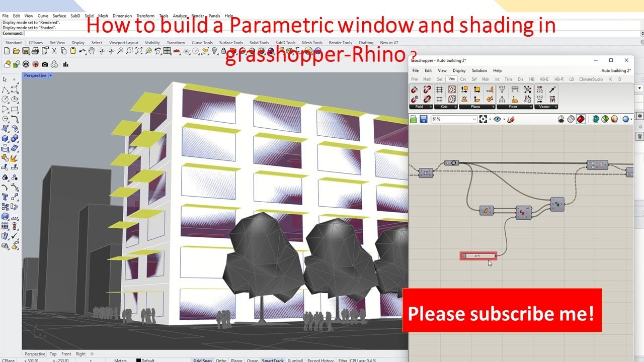Click the Grasshopper sketch brush icon
This screenshot has width=644, height=362.
coord(511,119)
